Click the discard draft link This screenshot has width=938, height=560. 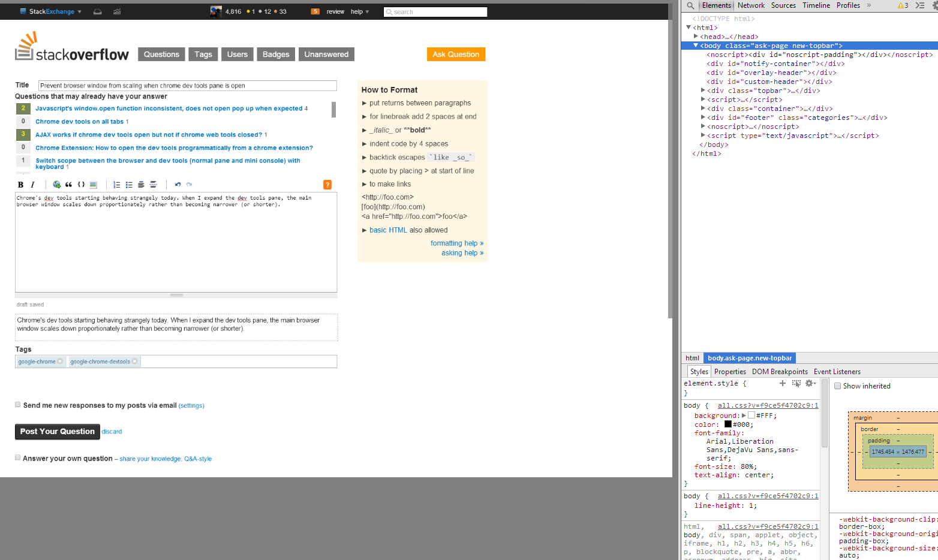(112, 432)
